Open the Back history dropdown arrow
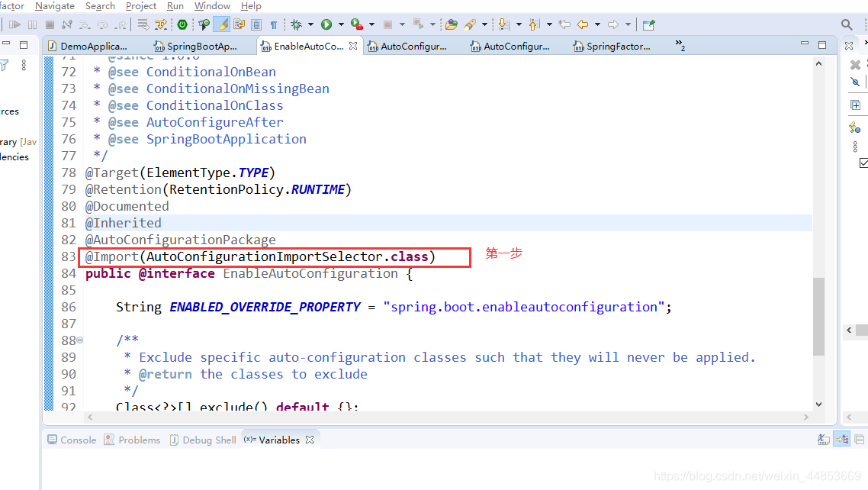868x490 pixels. (597, 24)
